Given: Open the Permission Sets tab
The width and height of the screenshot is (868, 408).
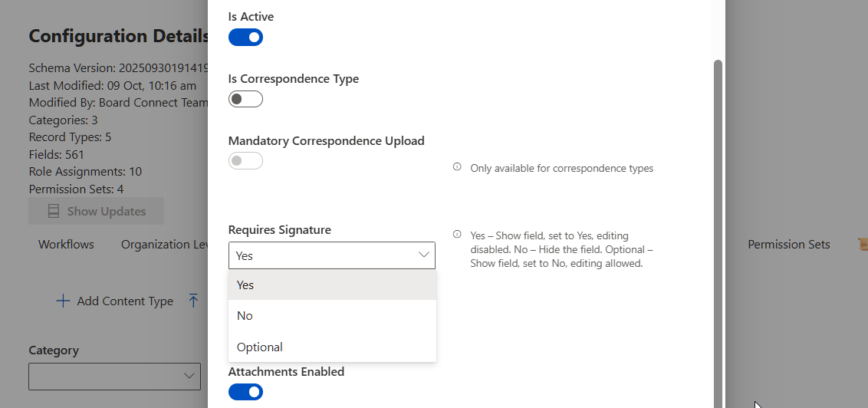Looking at the screenshot, I should pos(788,245).
